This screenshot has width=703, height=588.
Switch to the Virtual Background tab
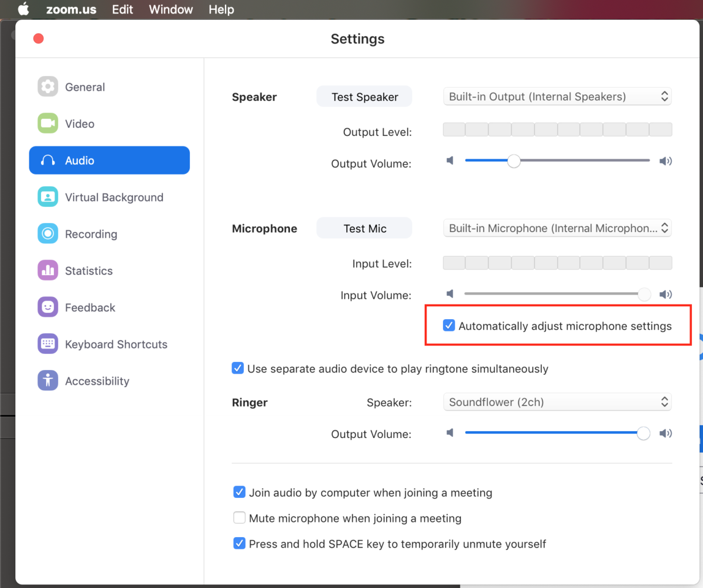coord(110,197)
